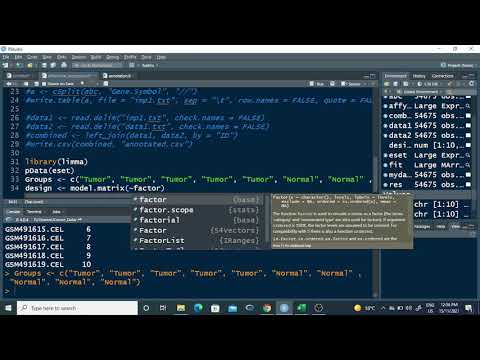Viewport: 480px width, 360px height.
Task: Open the Windows notification center
Action: (x=469, y=308)
